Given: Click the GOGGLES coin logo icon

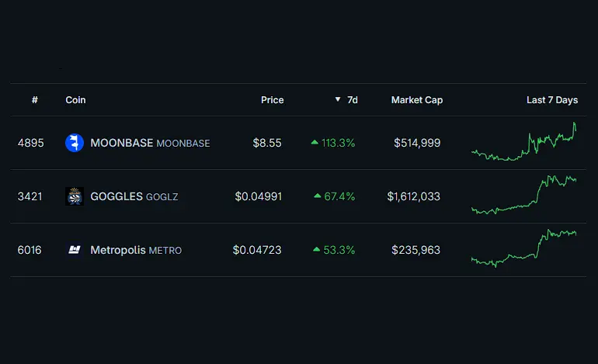Looking at the screenshot, I should point(75,196).
